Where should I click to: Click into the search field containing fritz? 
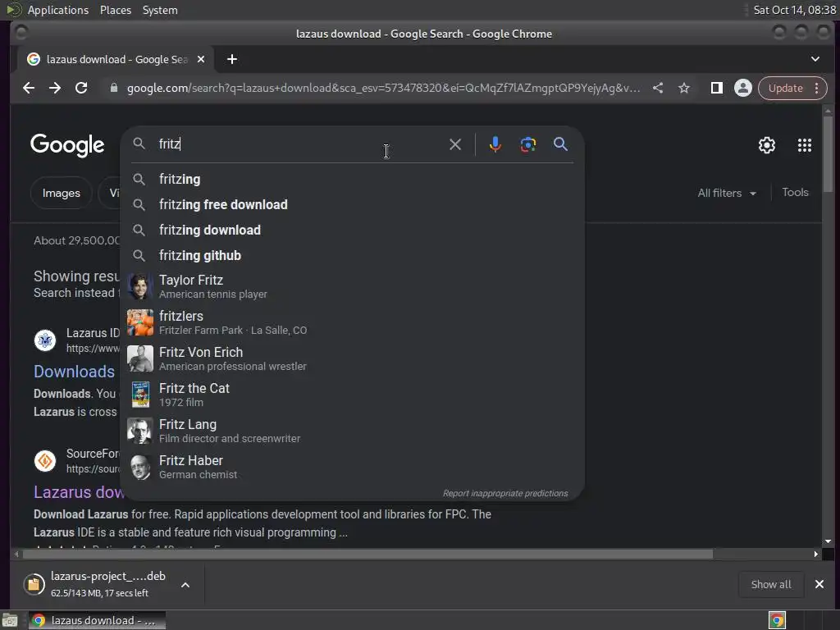click(x=300, y=144)
